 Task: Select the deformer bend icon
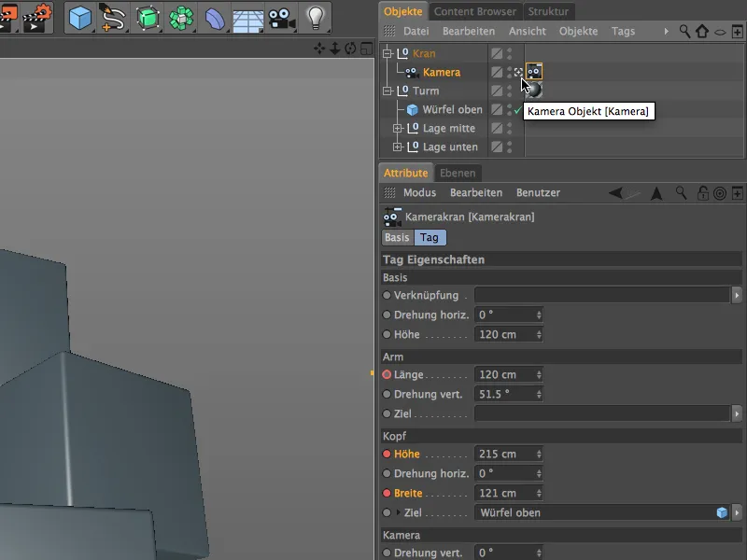click(215, 18)
